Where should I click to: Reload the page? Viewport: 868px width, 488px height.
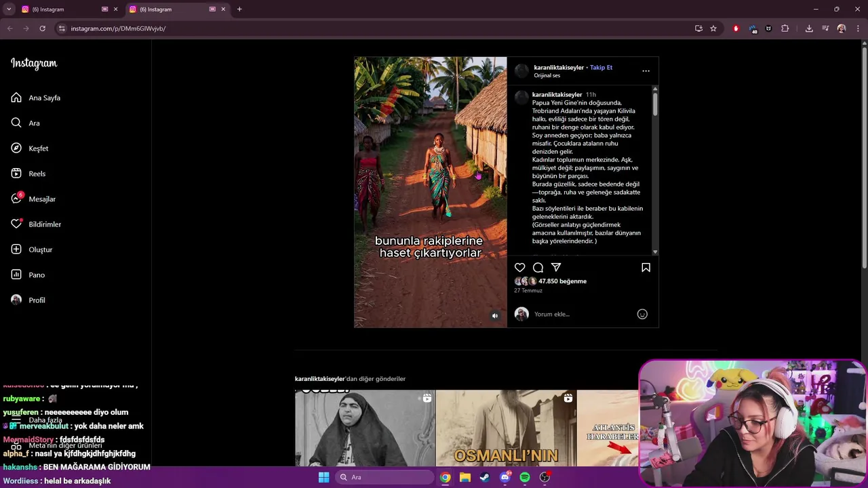pos(42,28)
